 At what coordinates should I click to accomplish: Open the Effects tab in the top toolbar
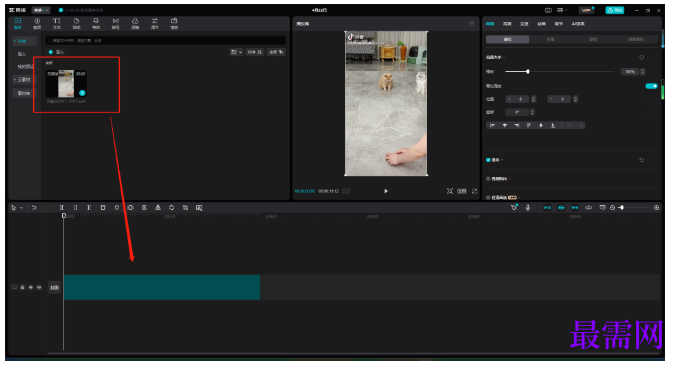point(96,24)
